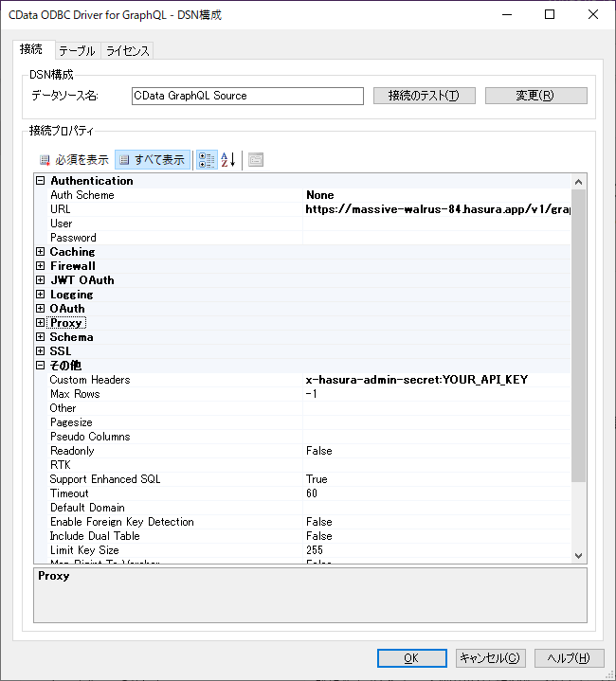Expand the Caching category
Screen dimensions: 616x681
(41, 251)
